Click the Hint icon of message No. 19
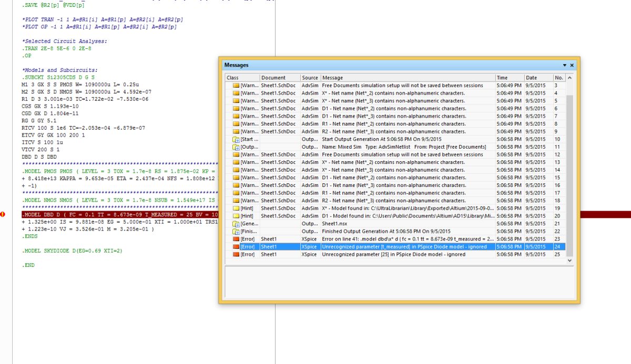 click(x=236, y=208)
